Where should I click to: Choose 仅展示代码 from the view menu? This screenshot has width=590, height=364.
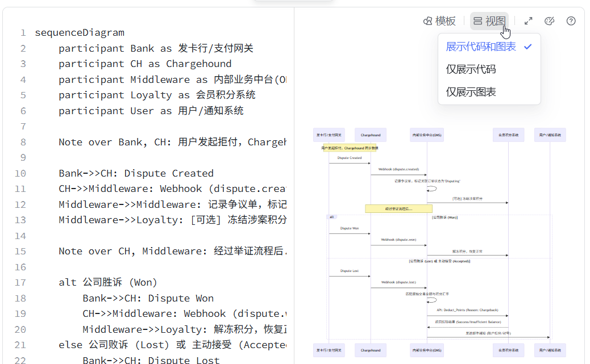coord(471,69)
